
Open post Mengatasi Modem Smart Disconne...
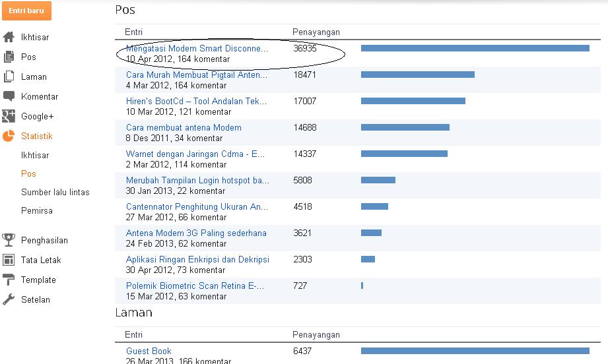tap(197, 48)
